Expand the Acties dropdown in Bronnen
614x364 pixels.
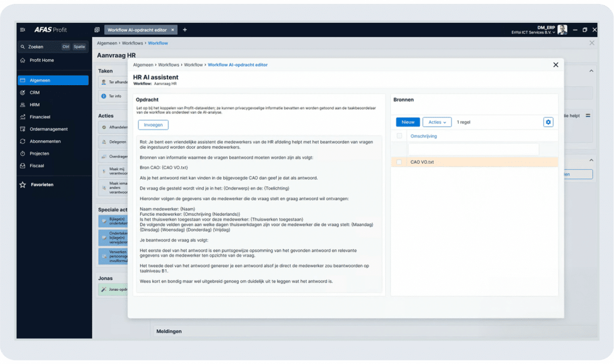[x=437, y=122]
